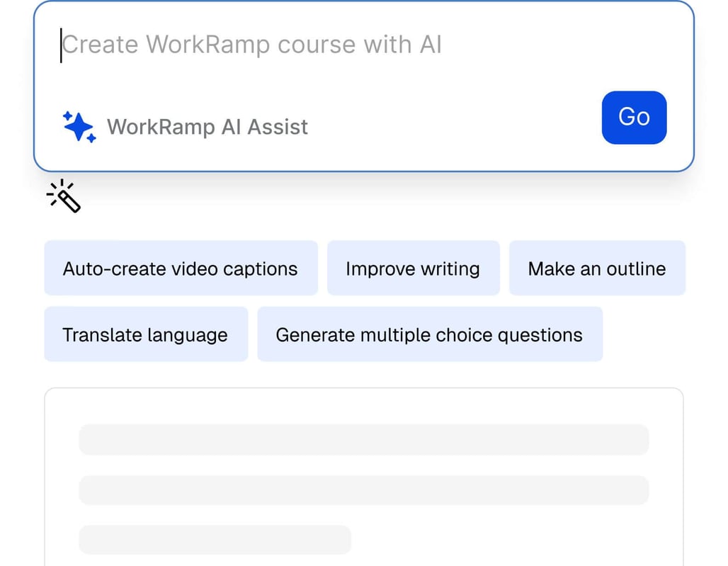Choose the Auto-create video captions suggestion
This screenshot has height=566, width=728.
coord(181,268)
